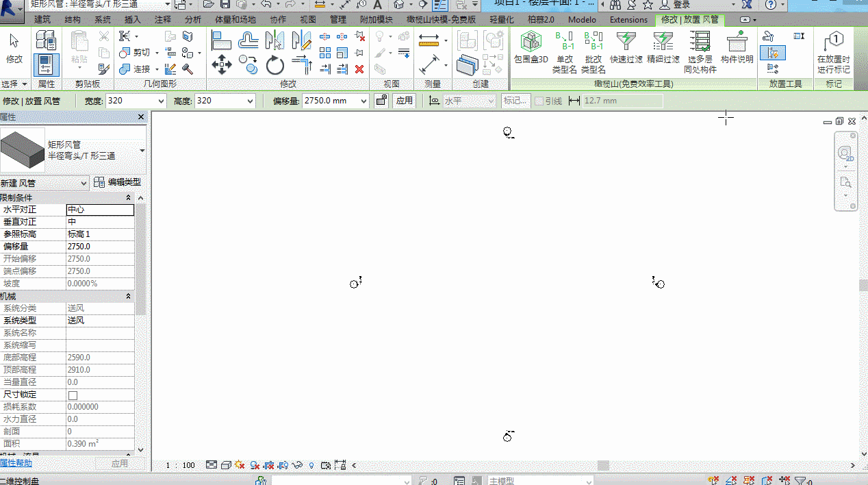
Task: Open the 包围盒3D tool
Action: (x=531, y=48)
